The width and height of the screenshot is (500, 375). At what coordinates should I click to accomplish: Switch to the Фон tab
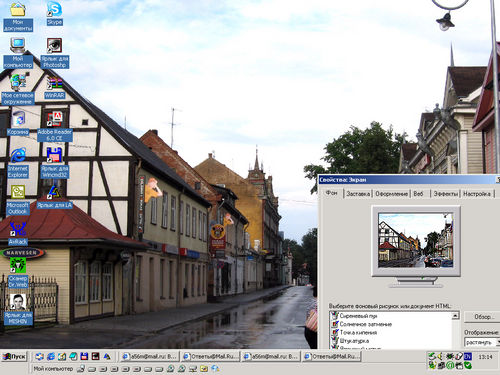pos(331,193)
